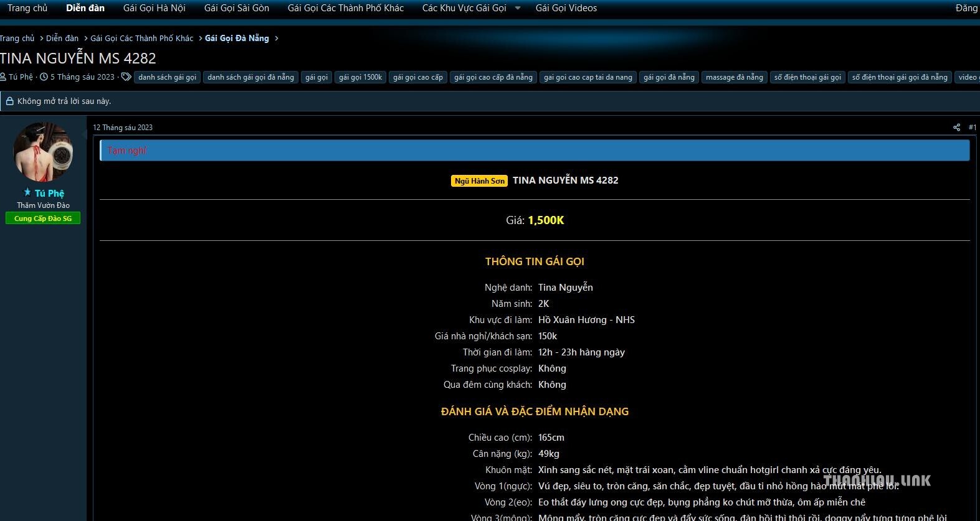Select 'số điện thoại gái gọi đà nẵng' tag

pos(900,77)
